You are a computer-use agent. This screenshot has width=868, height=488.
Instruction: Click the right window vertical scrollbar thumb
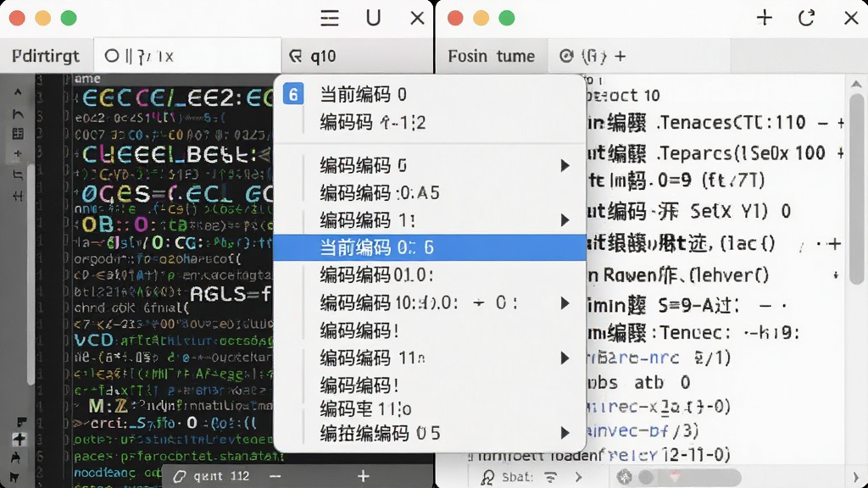pyautogui.click(x=856, y=189)
